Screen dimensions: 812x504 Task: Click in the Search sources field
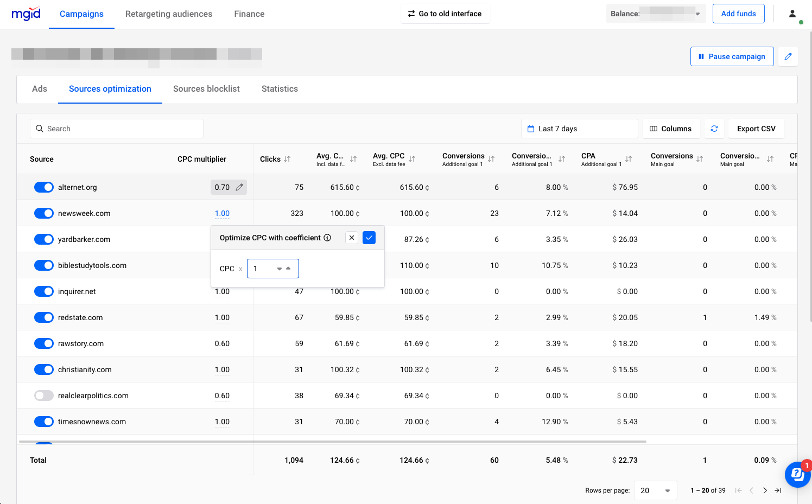tap(117, 129)
